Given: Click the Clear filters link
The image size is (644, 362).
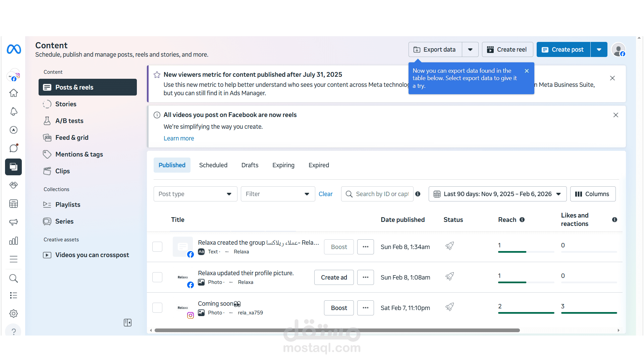Looking at the screenshot, I should click(325, 194).
